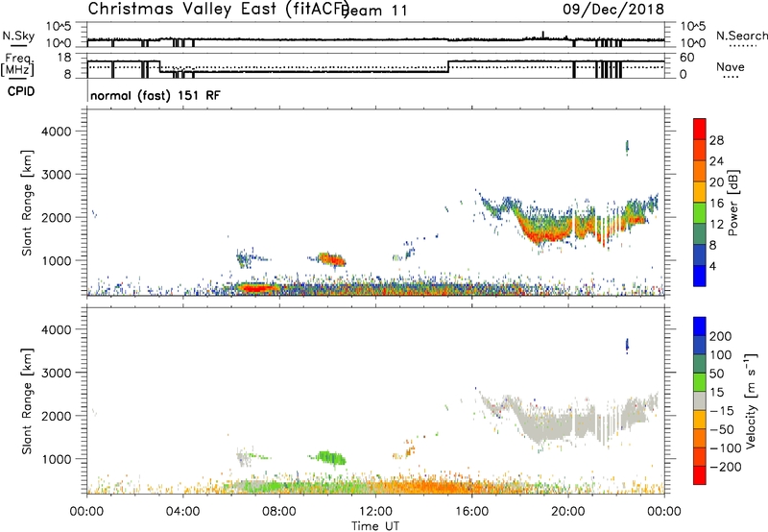Click the red power blob near 10:00 UT
Viewport: 768px width, 532px height.
[x=331, y=258]
